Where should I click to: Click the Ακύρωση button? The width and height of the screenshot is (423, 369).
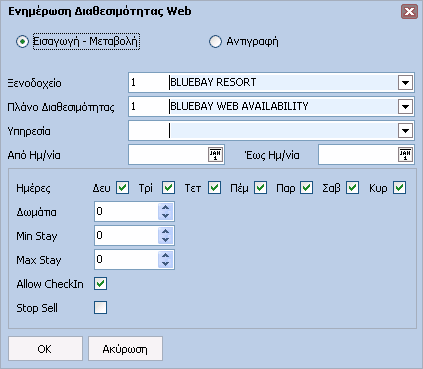tap(125, 349)
